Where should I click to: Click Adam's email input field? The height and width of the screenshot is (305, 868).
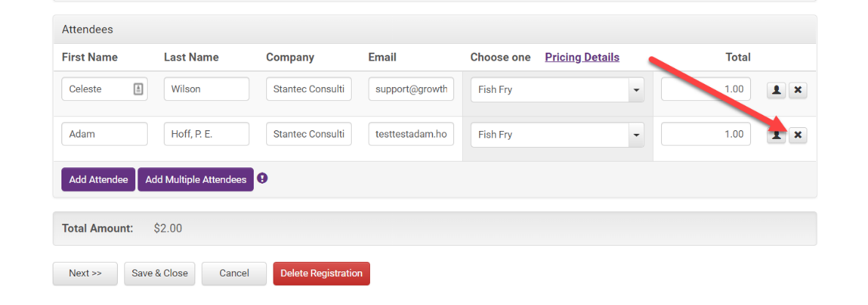(x=411, y=134)
